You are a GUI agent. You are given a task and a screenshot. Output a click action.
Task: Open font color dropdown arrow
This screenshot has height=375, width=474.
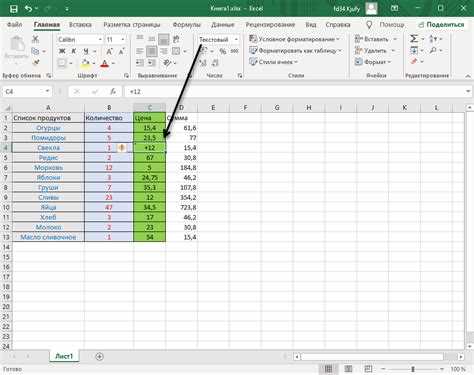[x=113, y=63]
